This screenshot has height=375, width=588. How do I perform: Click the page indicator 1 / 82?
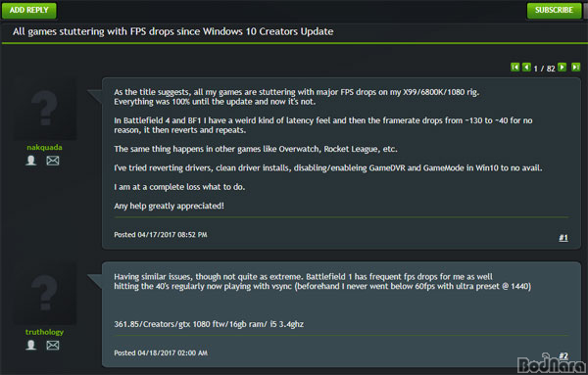544,69
